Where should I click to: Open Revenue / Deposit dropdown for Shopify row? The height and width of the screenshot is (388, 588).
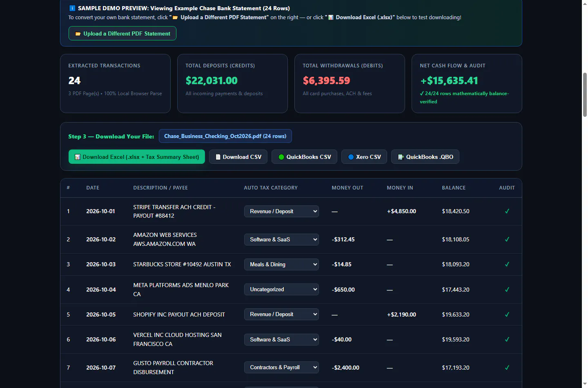pos(281,314)
